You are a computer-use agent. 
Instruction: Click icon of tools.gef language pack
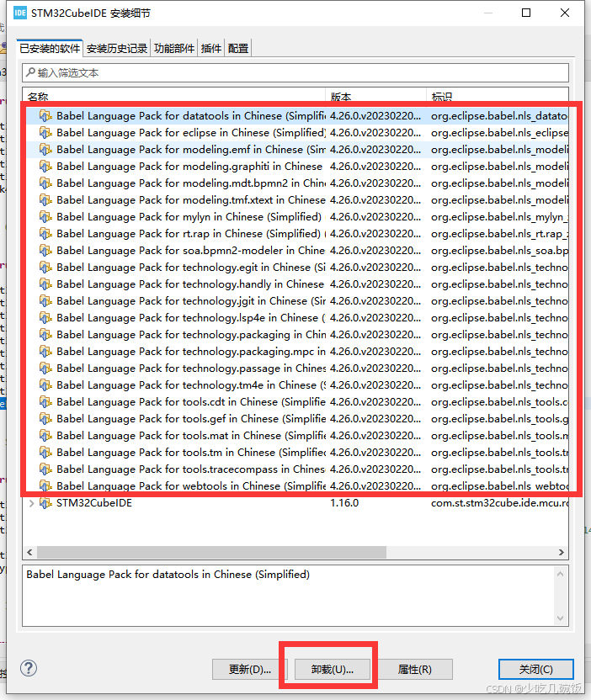point(45,419)
